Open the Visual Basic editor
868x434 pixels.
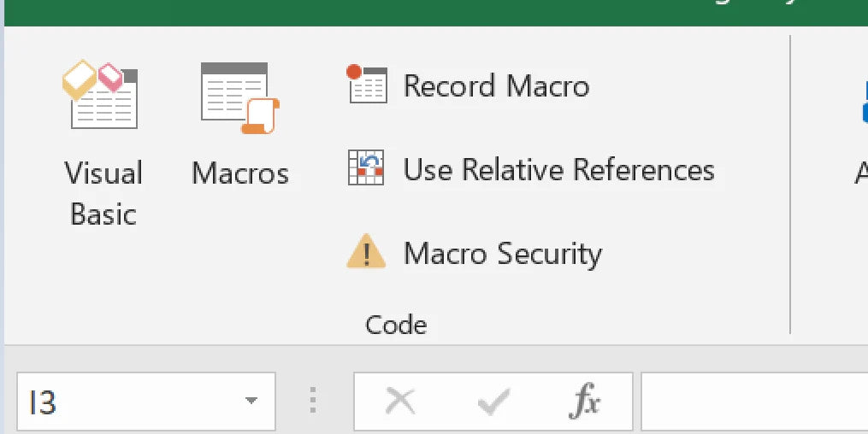coord(103,144)
